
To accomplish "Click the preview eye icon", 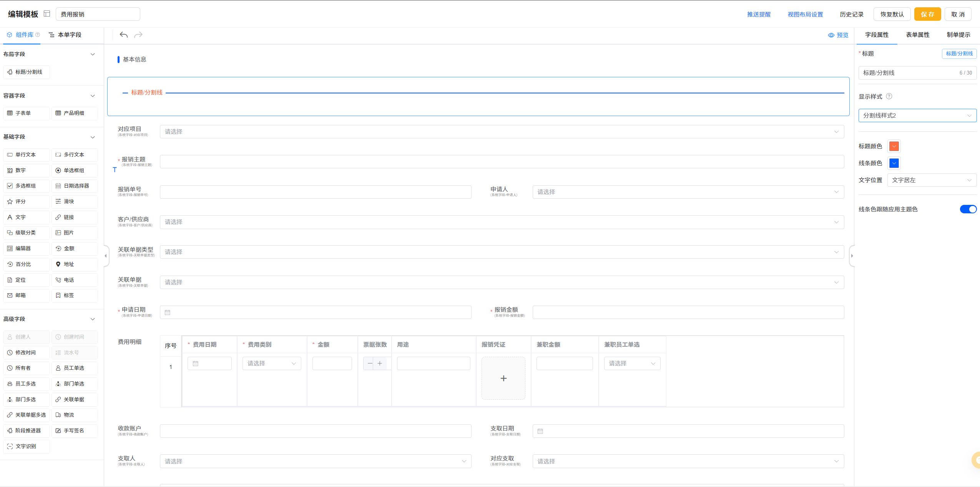I will coord(831,35).
